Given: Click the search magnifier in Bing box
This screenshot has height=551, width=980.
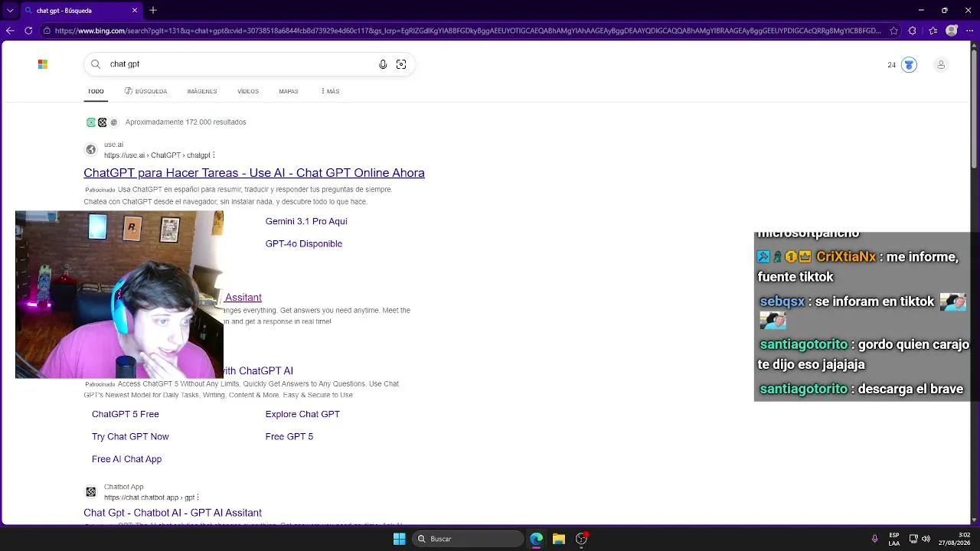Looking at the screenshot, I should [x=96, y=64].
